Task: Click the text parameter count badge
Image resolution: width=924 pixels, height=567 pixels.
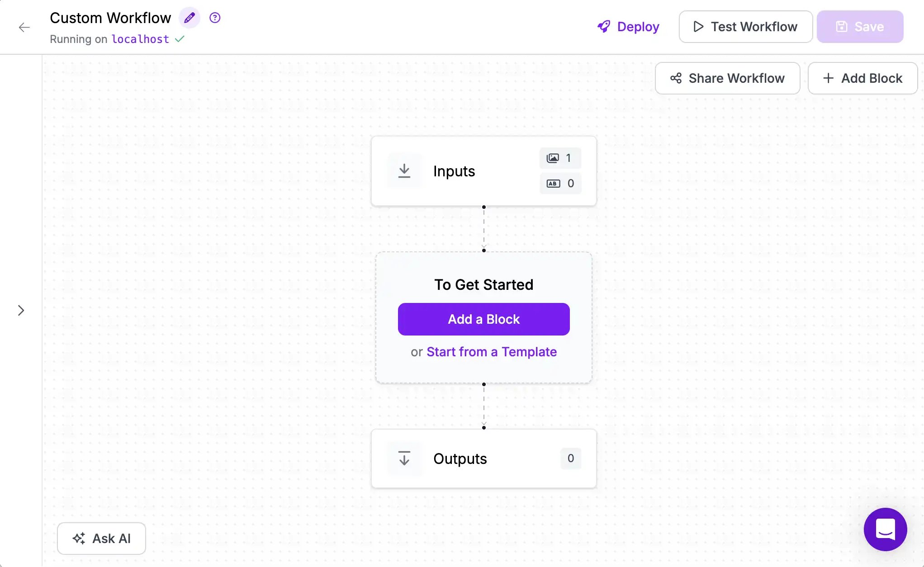Action: [x=560, y=183]
